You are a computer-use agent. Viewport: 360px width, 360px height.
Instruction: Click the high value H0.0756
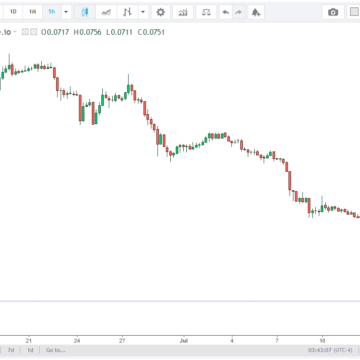coord(87,32)
